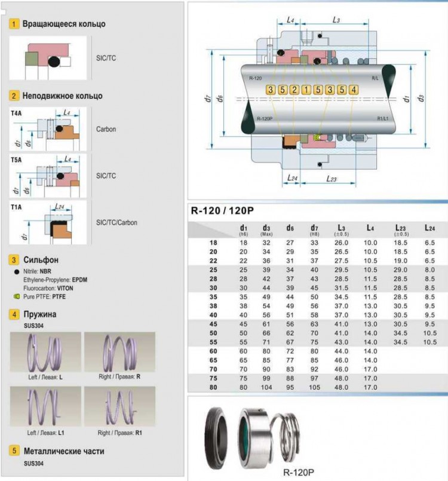Click yellow badge 2 beside Неподвижное кольцо heading
The height and width of the screenshot is (481, 448).
tap(14, 96)
